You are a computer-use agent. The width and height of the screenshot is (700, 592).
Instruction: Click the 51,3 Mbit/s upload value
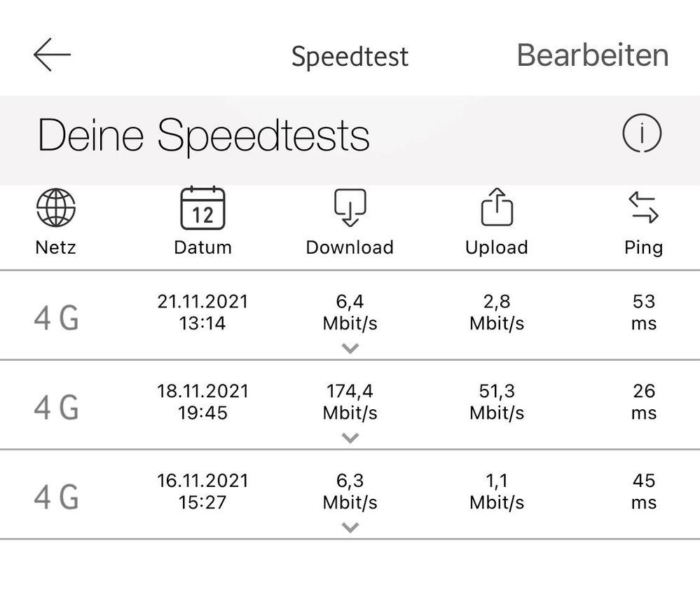click(497, 402)
